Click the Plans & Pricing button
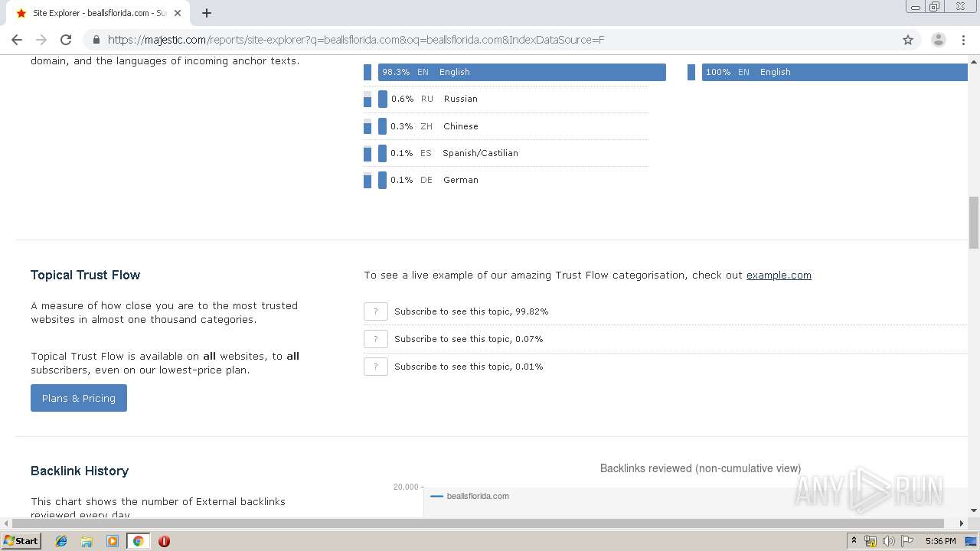This screenshot has height=551, width=980. pyautogui.click(x=79, y=398)
